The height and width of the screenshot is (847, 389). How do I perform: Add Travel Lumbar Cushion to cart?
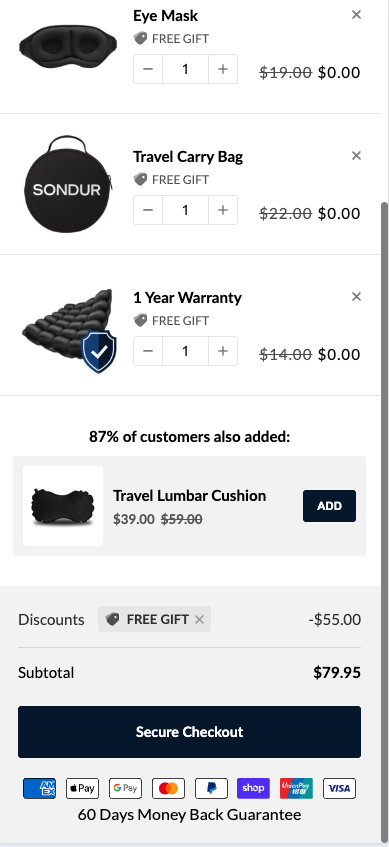click(x=329, y=506)
